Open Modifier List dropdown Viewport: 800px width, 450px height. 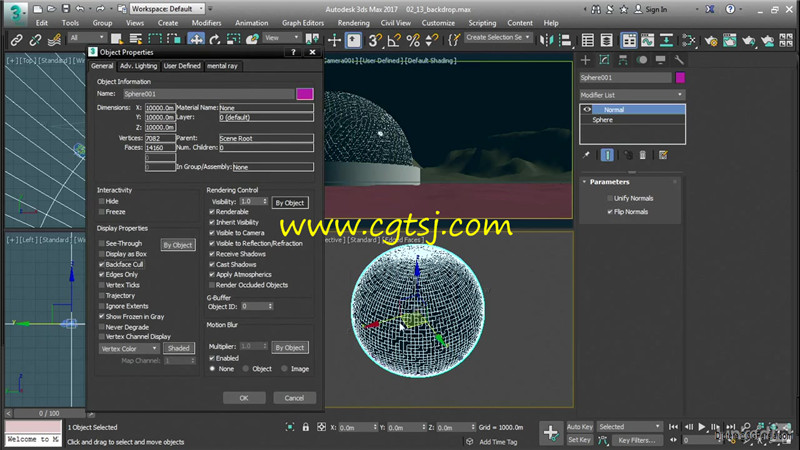coord(632,95)
